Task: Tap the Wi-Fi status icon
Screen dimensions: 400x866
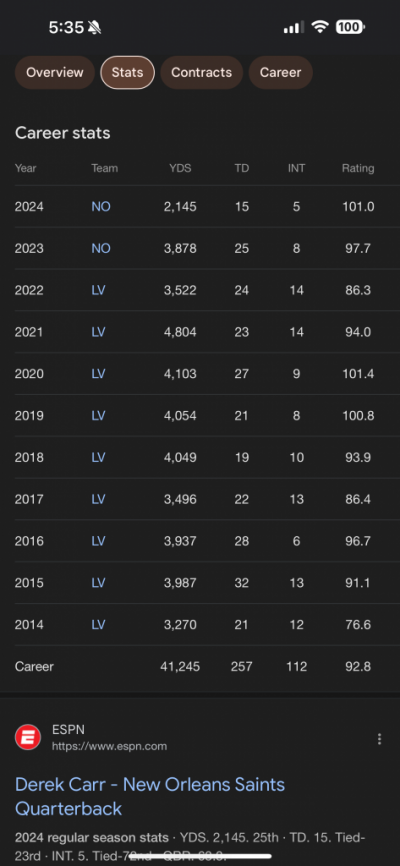Action: (x=319, y=27)
